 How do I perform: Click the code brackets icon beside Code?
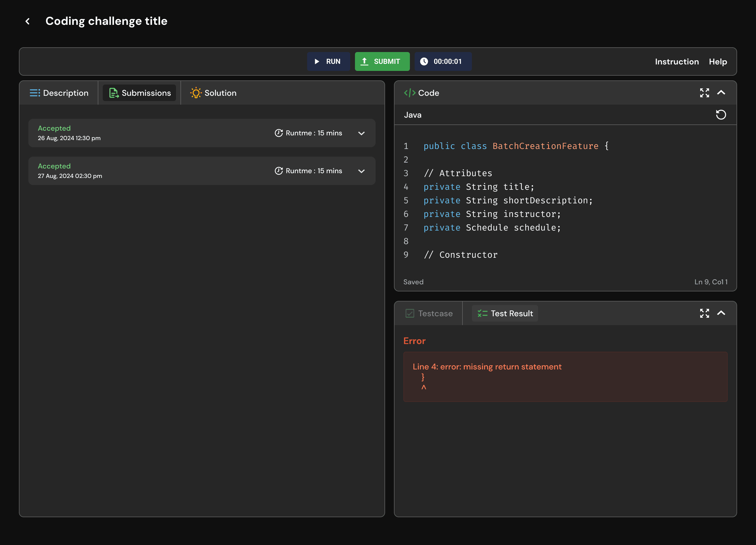click(409, 93)
